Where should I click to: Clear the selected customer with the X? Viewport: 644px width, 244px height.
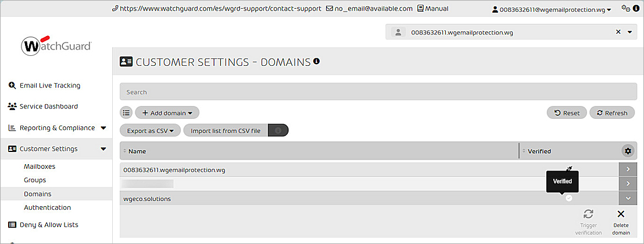click(x=618, y=32)
